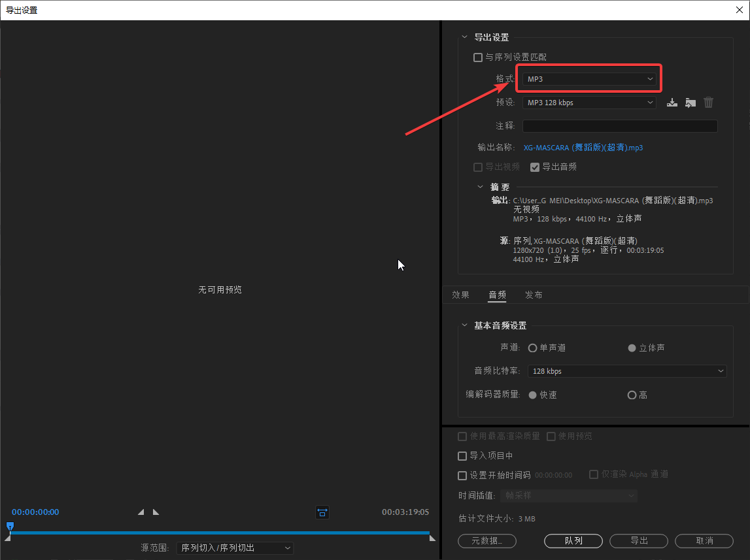
Task: Click into the 注释 input field
Action: point(620,125)
